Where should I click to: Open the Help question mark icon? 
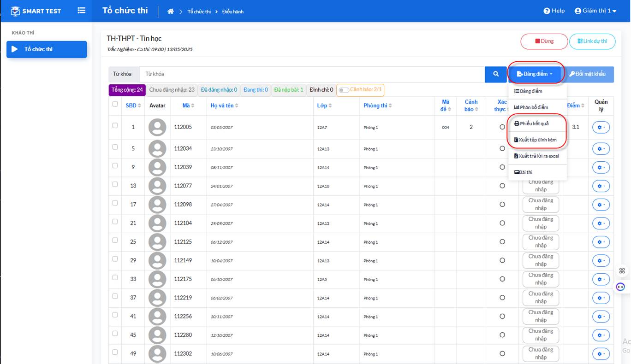[547, 11]
